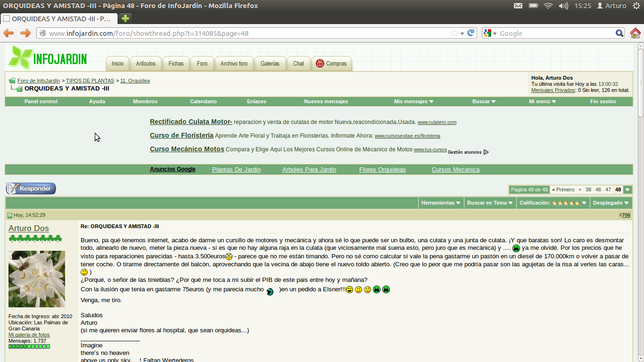Open the Ubuntu mail indicator icon
644x362 pixels.
[518, 6]
